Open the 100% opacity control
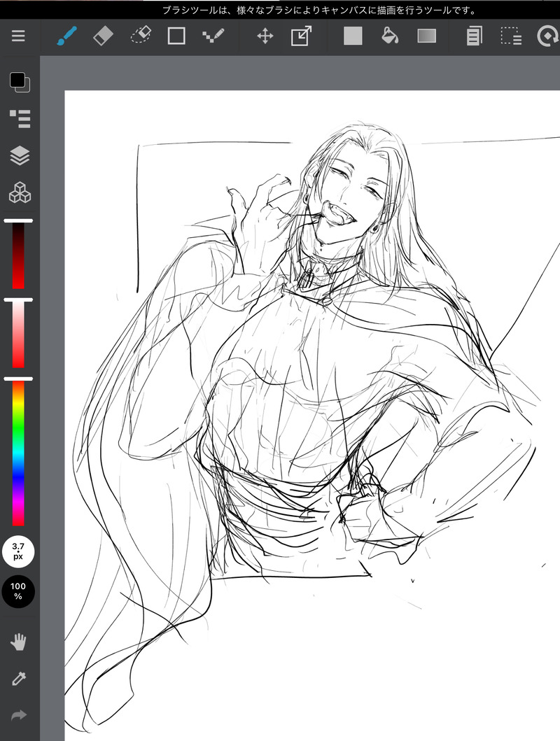 pyautogui.click(x=18, y=591)
